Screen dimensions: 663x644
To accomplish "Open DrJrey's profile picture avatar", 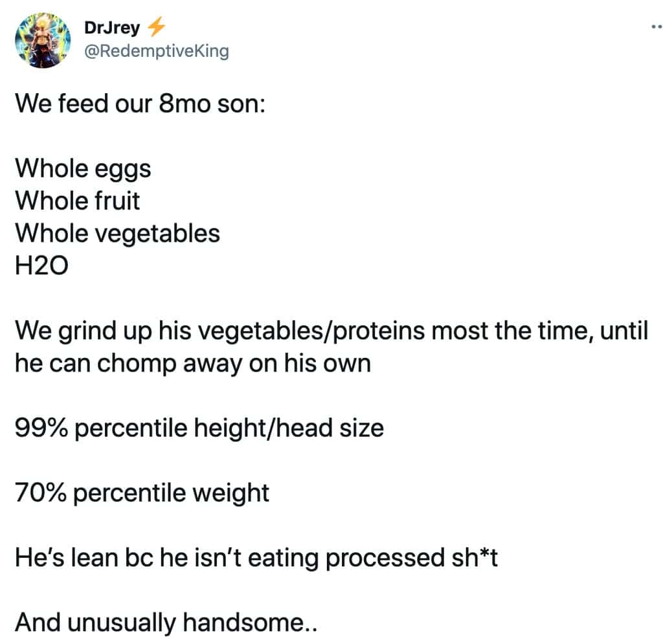I will 42,40.
